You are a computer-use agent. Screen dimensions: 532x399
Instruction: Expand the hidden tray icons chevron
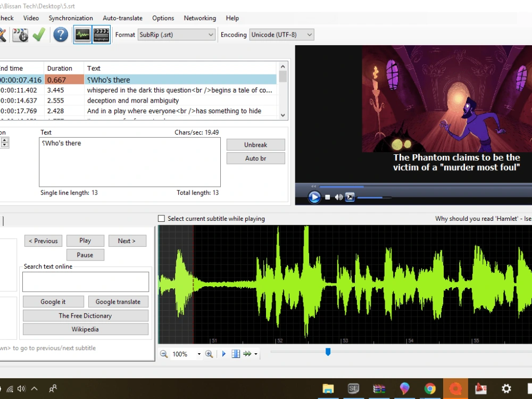click(x=34, y=389)
